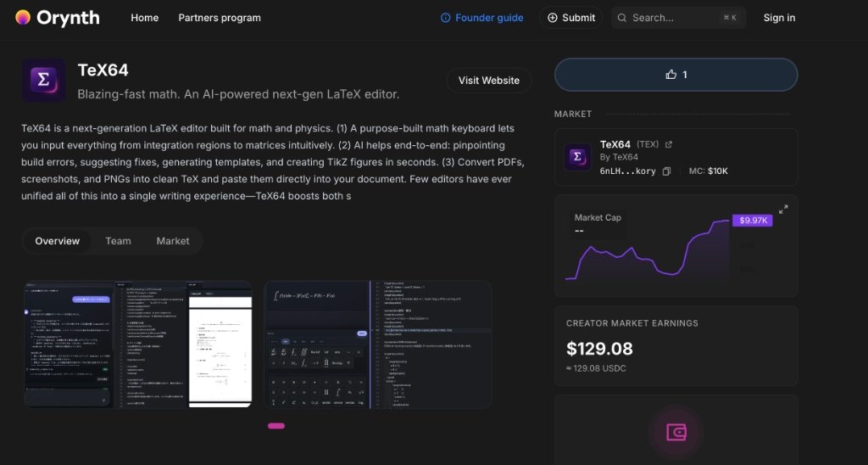Click the Submit button
The height and width of the screenshot is (465, 868).
click(570, 18)
